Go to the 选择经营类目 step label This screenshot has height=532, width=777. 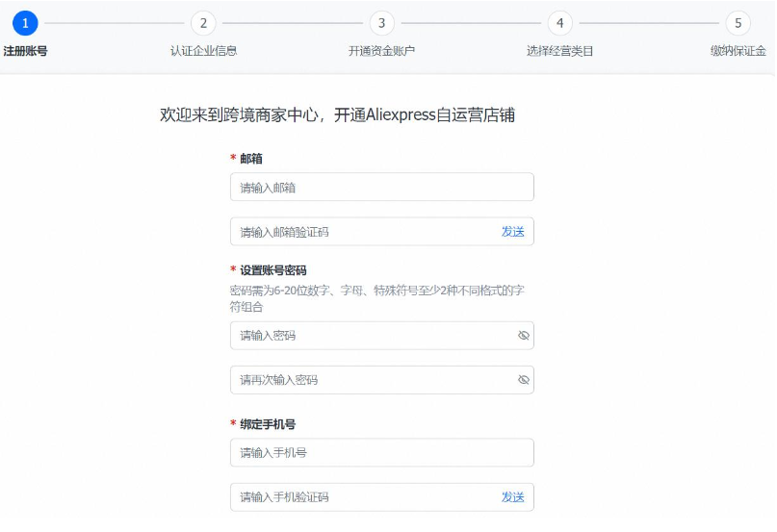[x=559, y=51]
